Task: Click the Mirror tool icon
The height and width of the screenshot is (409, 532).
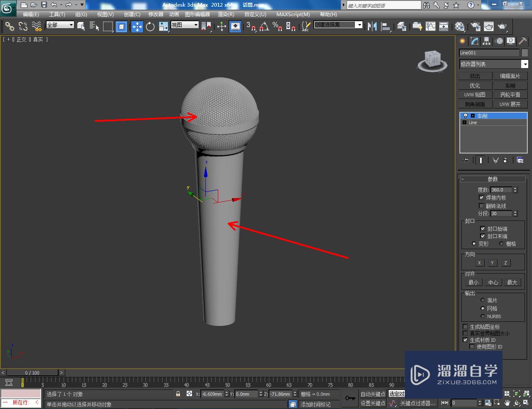Action: [x=372, y=27]
